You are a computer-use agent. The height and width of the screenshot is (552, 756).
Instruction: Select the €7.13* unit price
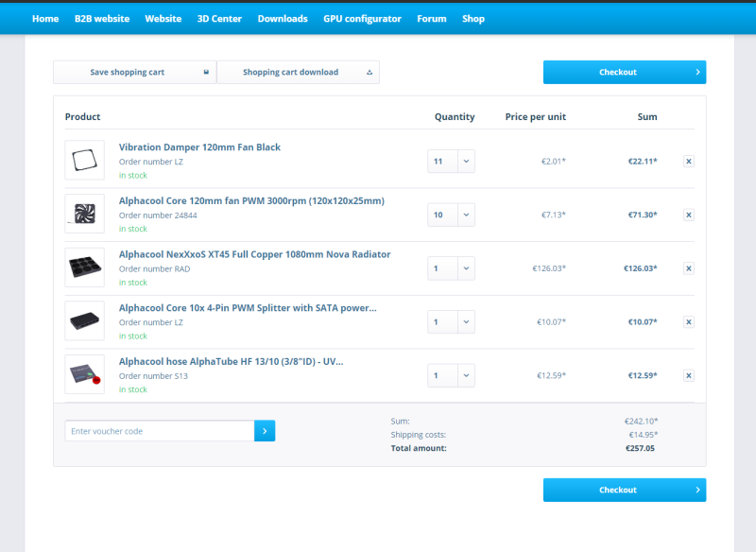click(x=554, y=215)
